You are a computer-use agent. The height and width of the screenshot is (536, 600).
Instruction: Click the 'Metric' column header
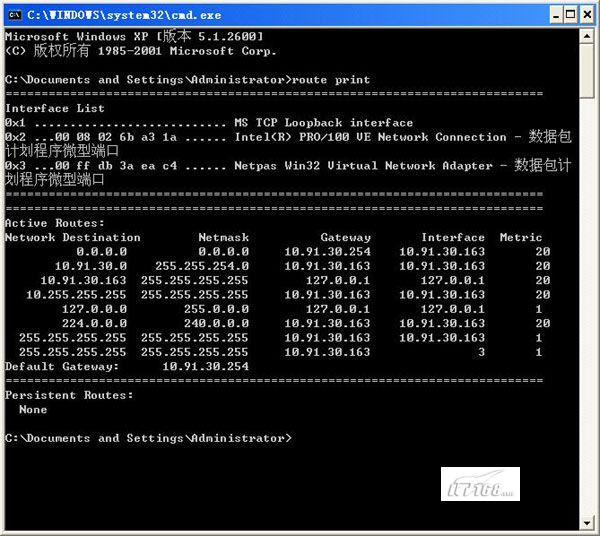521,238
